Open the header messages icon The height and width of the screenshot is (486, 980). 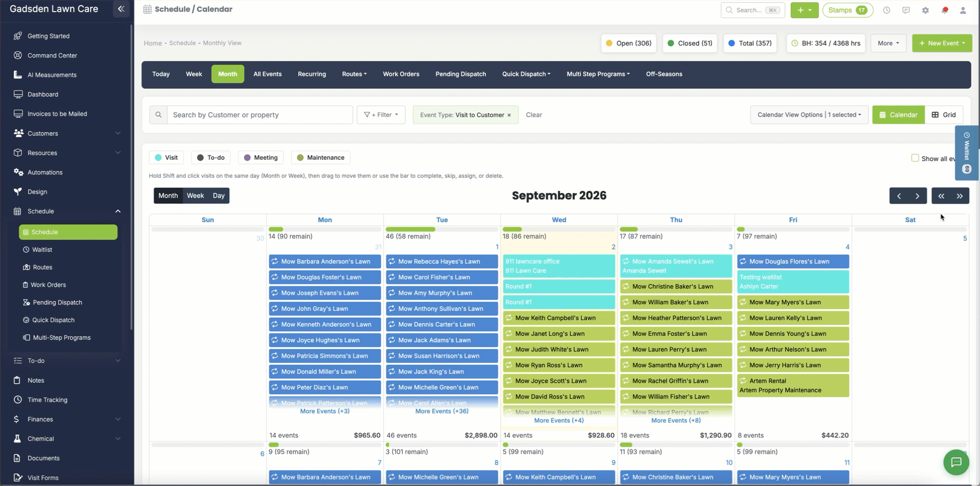click(906, 10)
